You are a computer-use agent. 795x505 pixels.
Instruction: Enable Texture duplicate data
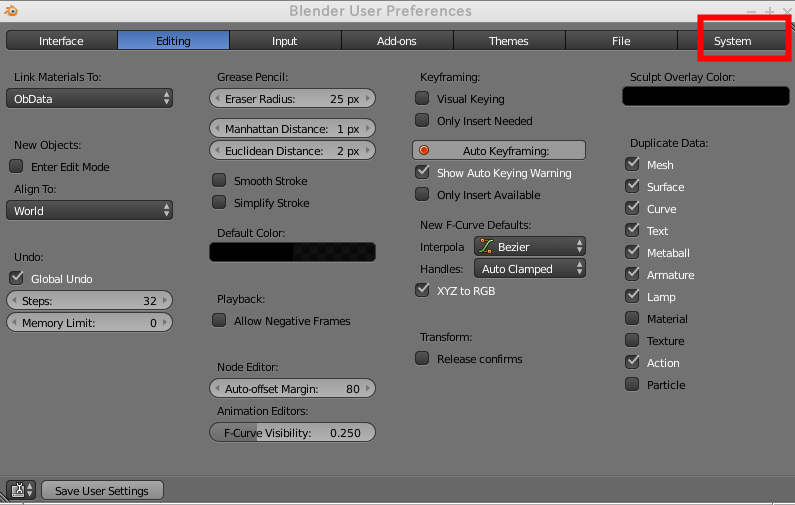(x=632, y=340)
